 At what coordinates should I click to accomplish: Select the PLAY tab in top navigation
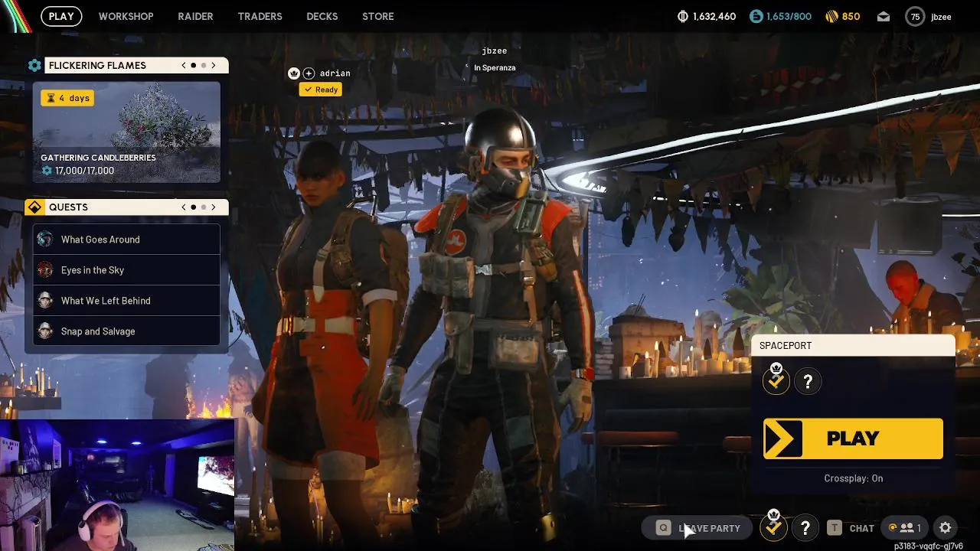click(61, 16)
